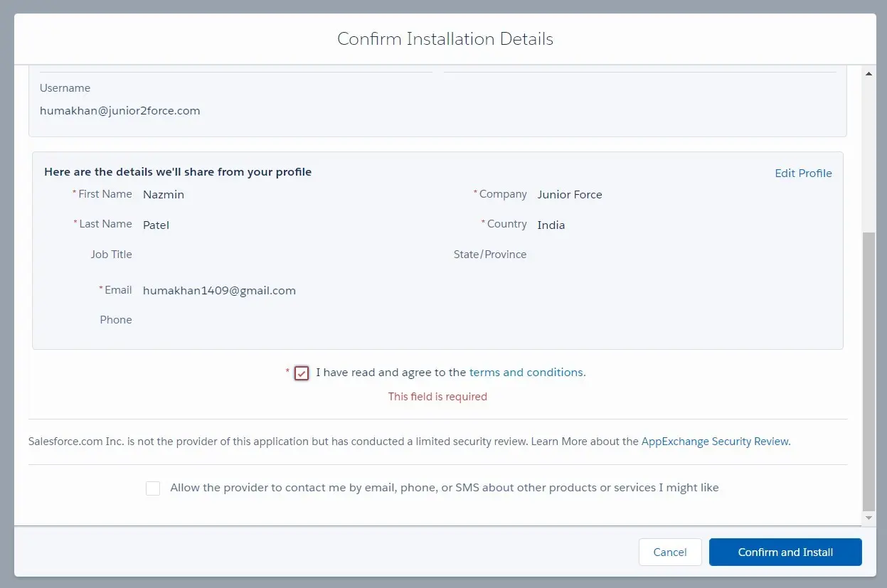Click the Last Name value Patel
This screenshot has width=887, height=588.
156,225
